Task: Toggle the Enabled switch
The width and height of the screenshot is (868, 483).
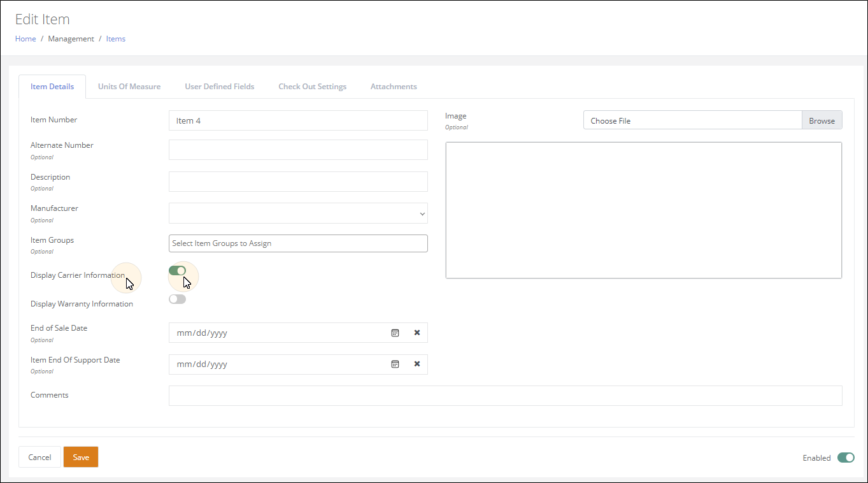Action: pyautogui.click(x=846, y=458)
